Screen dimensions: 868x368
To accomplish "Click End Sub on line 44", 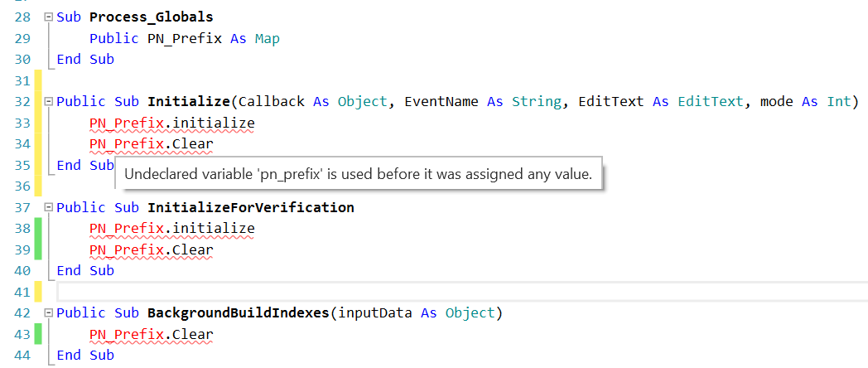I will tap(85, 356).
